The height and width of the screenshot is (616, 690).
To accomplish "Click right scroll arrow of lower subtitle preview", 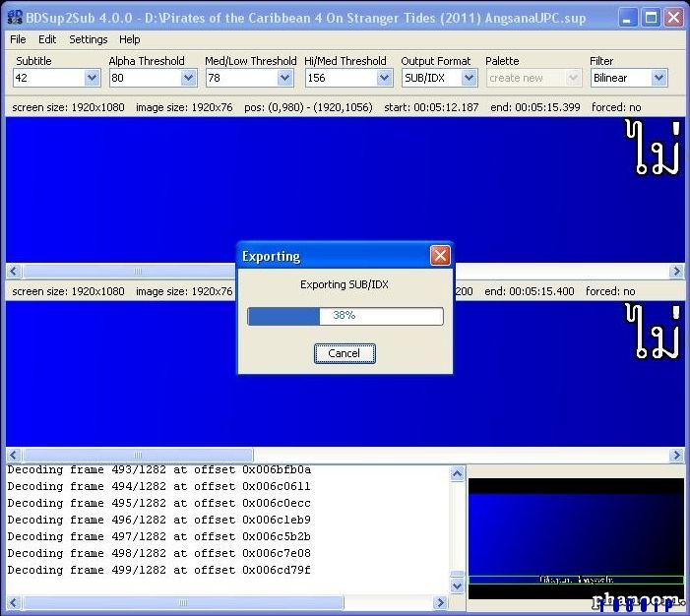I will pyautogui.click(x=676, y=455).
